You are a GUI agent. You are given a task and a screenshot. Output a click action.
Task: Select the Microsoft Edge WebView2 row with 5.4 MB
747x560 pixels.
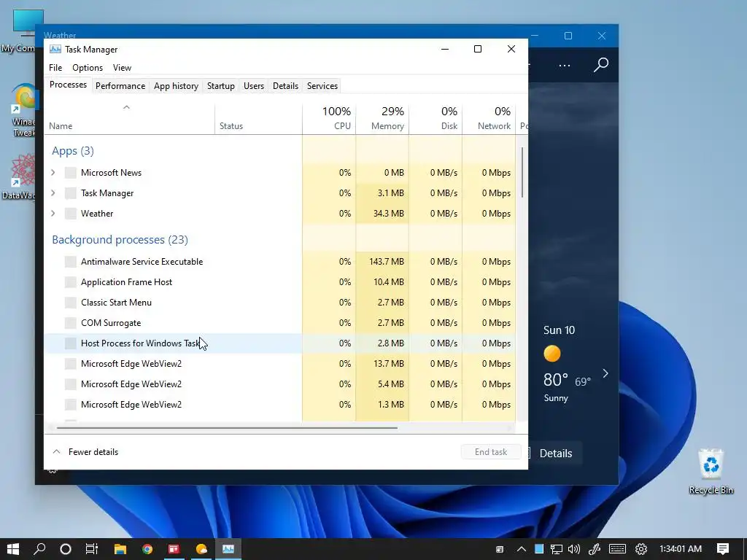[x=280, y=384]
